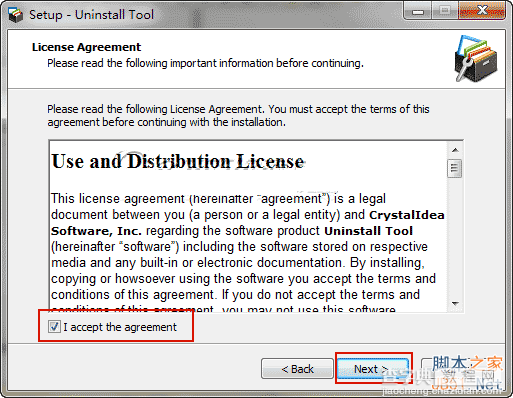513x398 pixels.
Task: Click the Use and Distribution License heading
Action: coord(178,161)
